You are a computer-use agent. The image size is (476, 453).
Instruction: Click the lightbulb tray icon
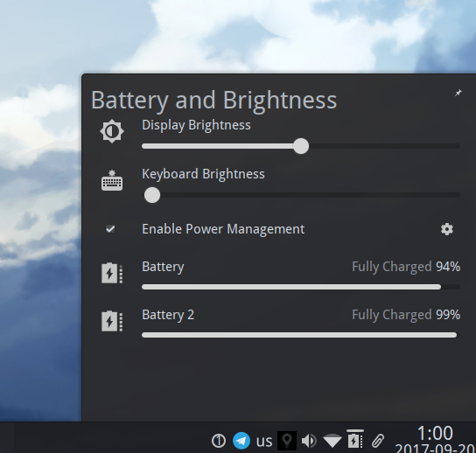[x=287, y=441]
